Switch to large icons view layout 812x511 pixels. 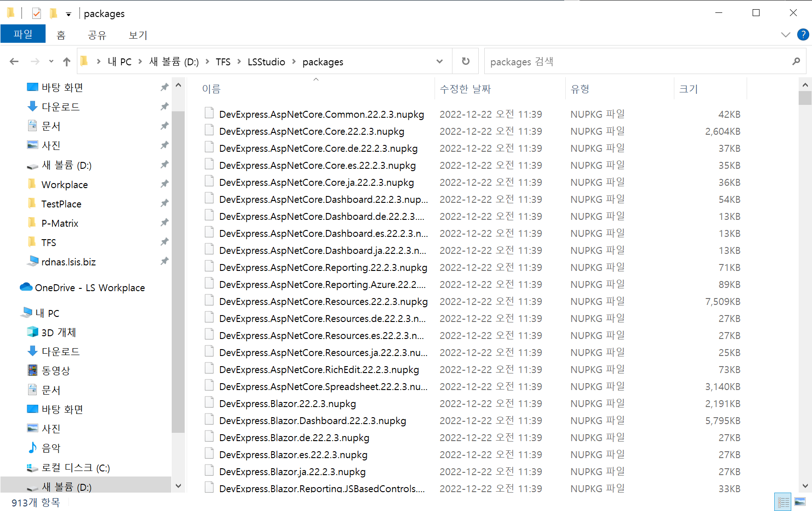pos(800,502)
